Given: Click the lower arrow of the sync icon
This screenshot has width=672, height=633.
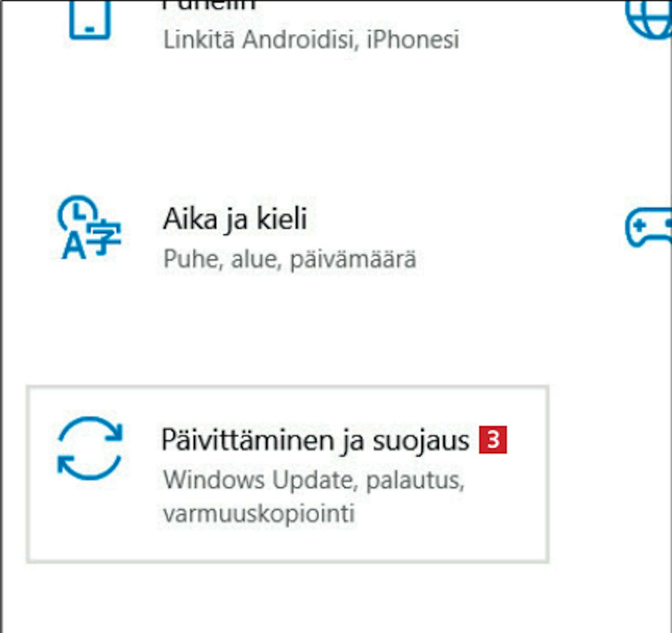Looking at the screenshot, I should (x=89, y=467).
